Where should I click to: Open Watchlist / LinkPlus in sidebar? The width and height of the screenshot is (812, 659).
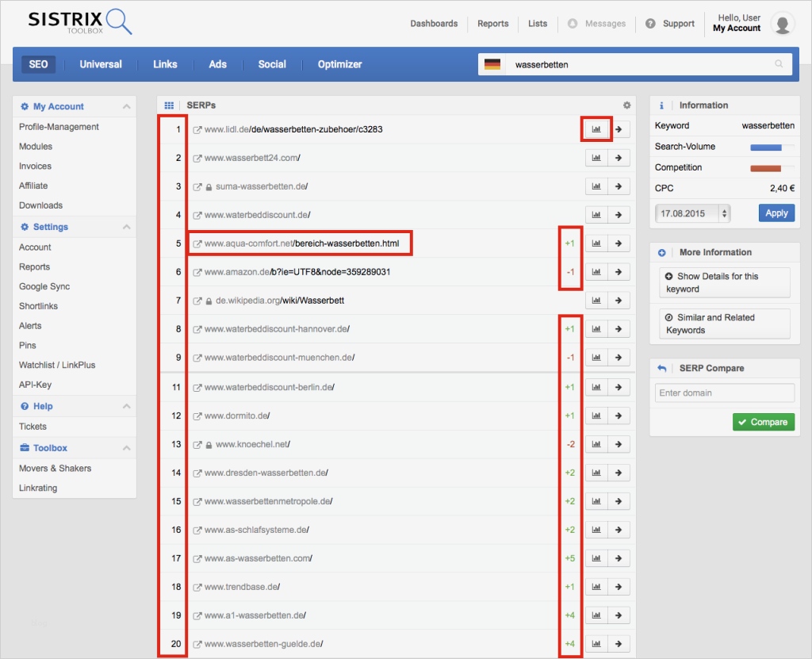coord(57,365)
